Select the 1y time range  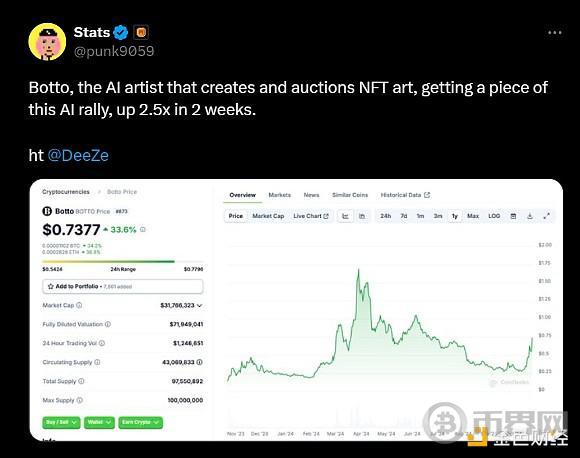(x=455, y=216)
